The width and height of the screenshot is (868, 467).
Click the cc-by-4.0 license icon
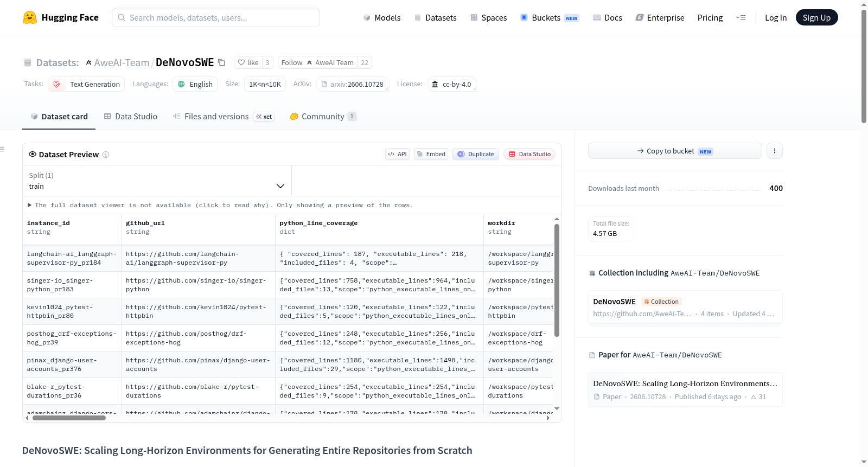click(x=435, y=84)
